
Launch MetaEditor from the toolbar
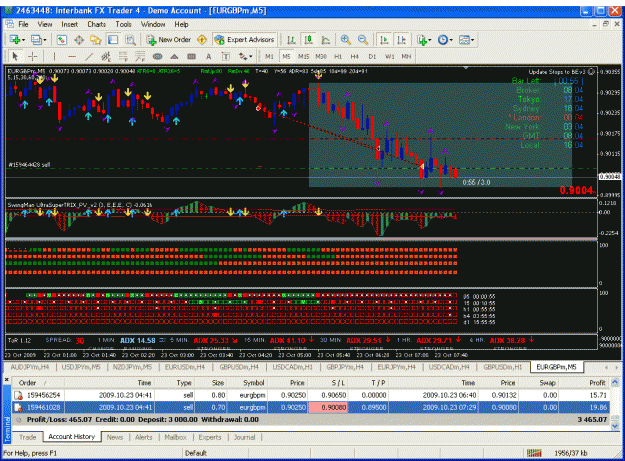pyautogui.click(x=202, y=40)
